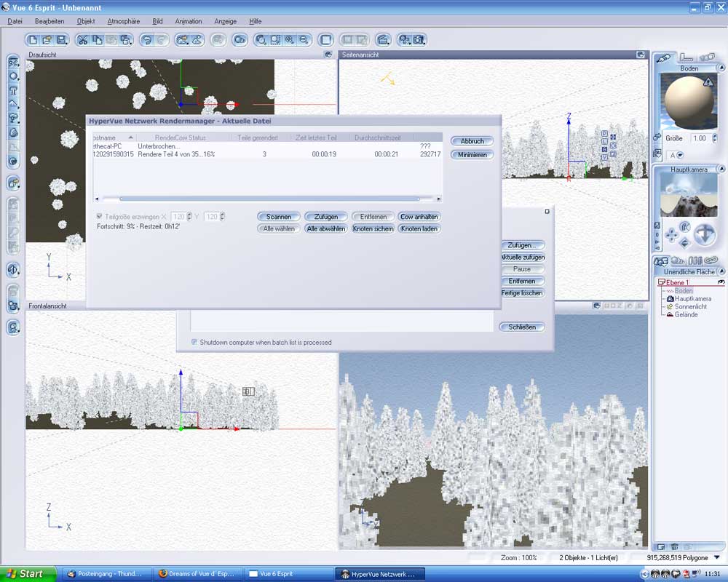The height and width of the screenshot is (582, 728).
Task: Click the Cut scissors toolbar icon
Action: 83,41
